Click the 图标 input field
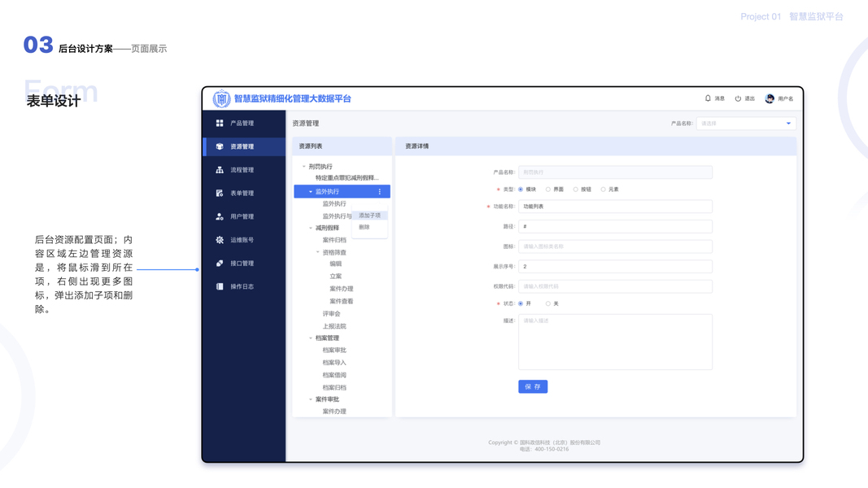The height and width of the screenshot is (488, 868). [x=615, y=246]
